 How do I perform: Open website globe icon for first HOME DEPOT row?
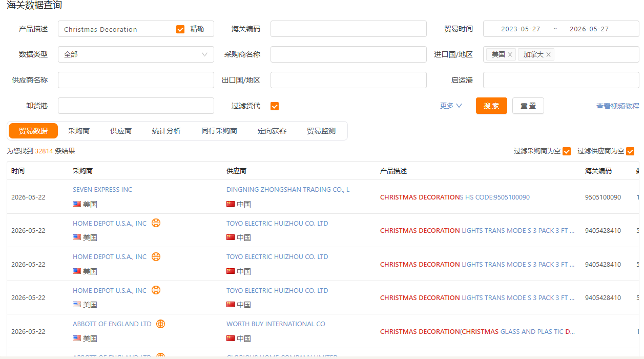(156, 223)
